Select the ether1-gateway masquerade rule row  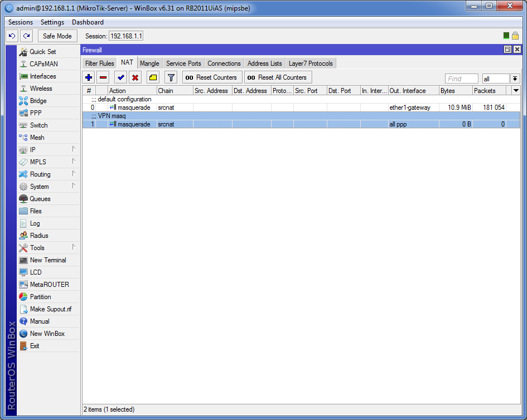pos(301,108)
